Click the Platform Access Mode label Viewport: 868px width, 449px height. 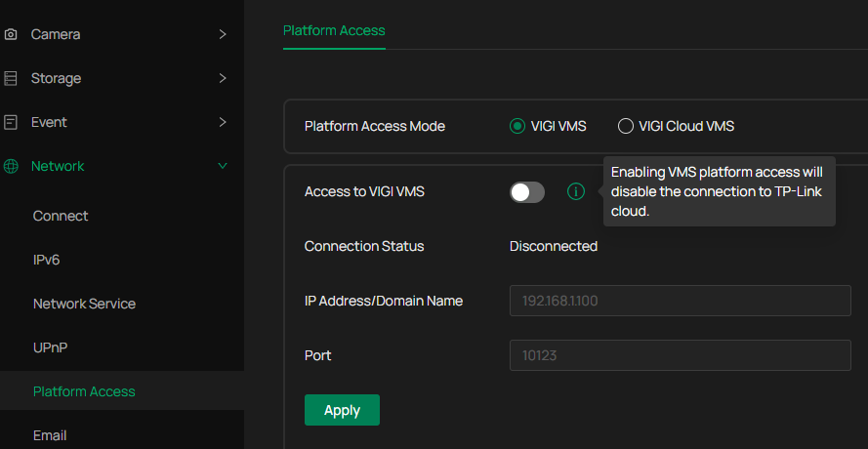[375, 126]
